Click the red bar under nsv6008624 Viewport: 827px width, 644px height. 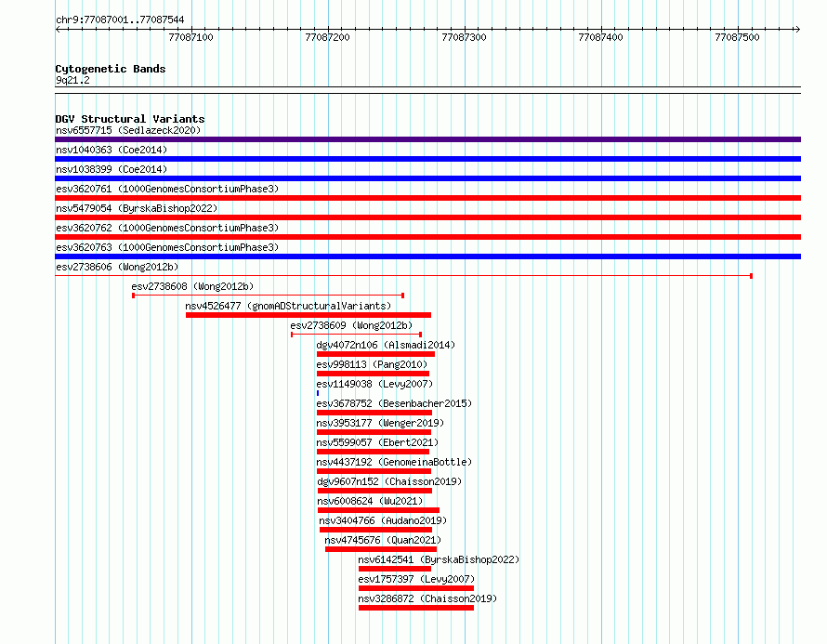[379, 510]
